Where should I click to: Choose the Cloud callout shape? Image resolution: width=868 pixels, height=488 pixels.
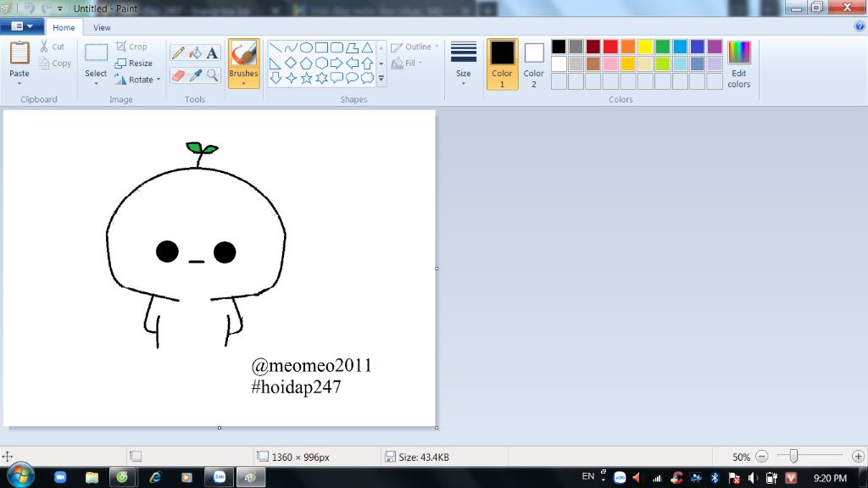[x=367, y=78]
